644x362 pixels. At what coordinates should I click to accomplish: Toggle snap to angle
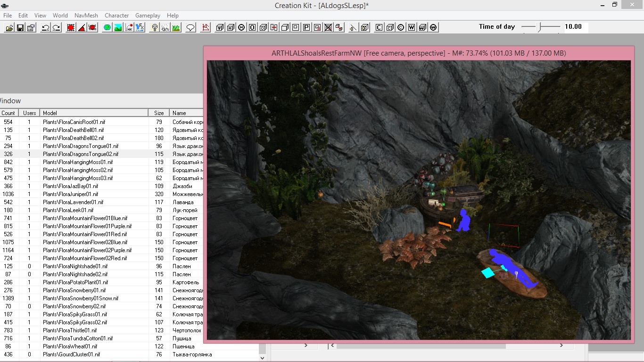pos(82,28)
